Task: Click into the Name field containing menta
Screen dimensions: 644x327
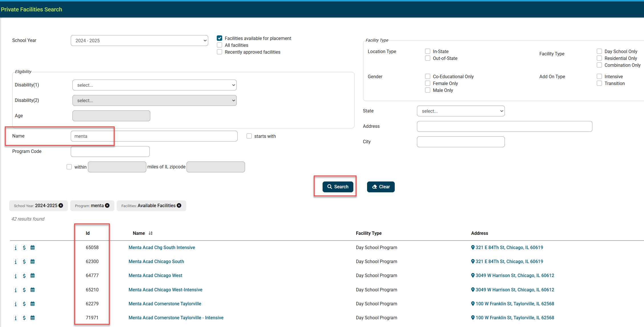Action: point(154,136)
